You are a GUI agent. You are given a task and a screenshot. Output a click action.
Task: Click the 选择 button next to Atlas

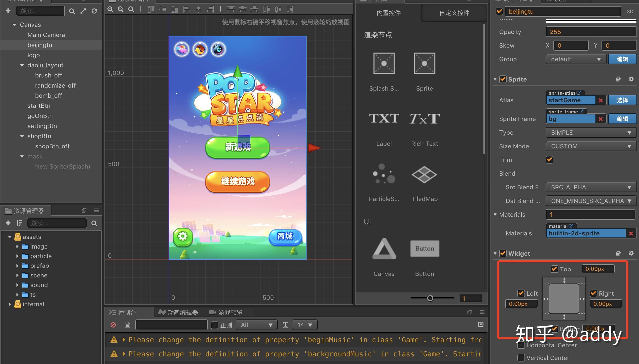[x=622, y=100]
